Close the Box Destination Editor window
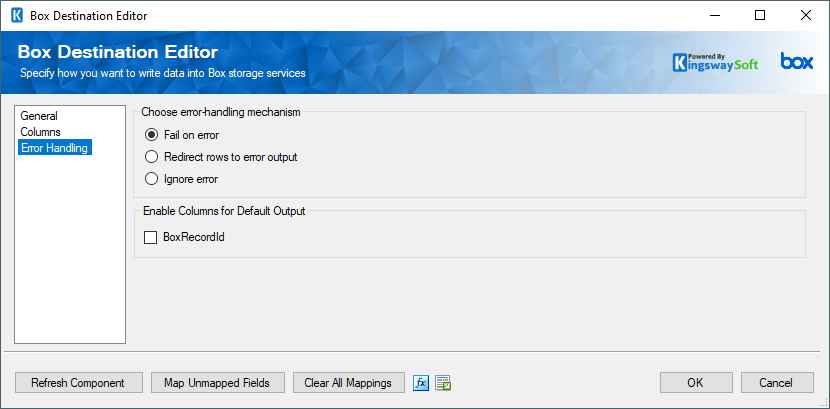The width and height of the screenshot is (830, 409). 806,16
